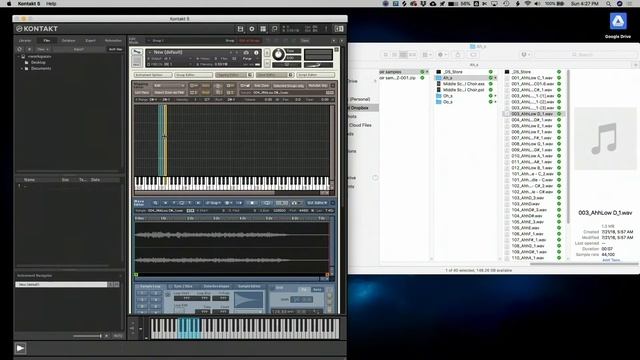Open the Edit dropdown in Mapping Editor
Image resolution: width=640 pixels, height=360 pixels.
click(x=169, y=86)
